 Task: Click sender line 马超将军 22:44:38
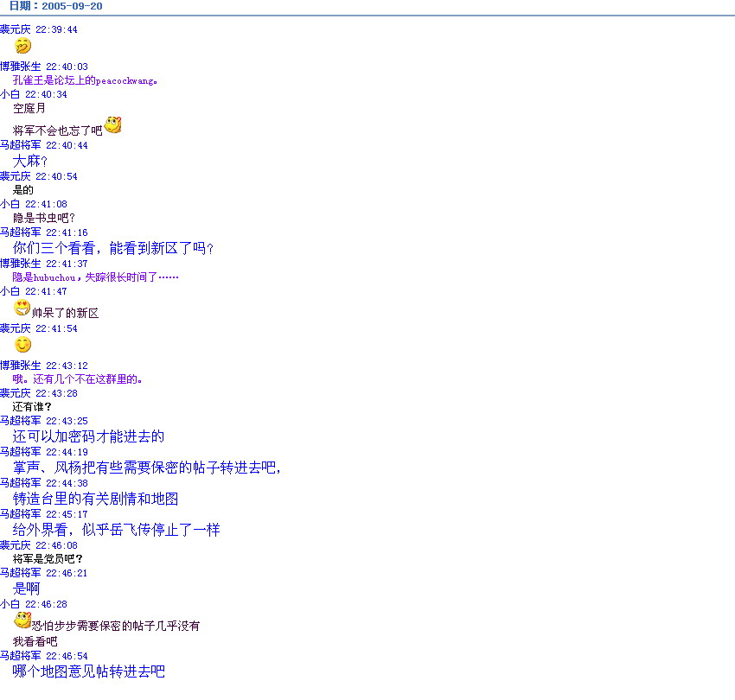(x=44, y=483)
